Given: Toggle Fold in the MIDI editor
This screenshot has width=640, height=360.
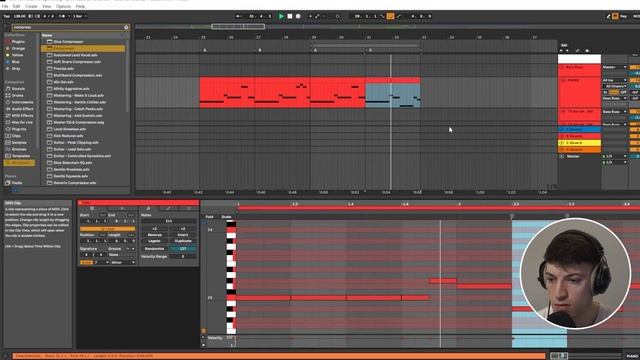Looking at the screenshot, I should tap(209, 217).
